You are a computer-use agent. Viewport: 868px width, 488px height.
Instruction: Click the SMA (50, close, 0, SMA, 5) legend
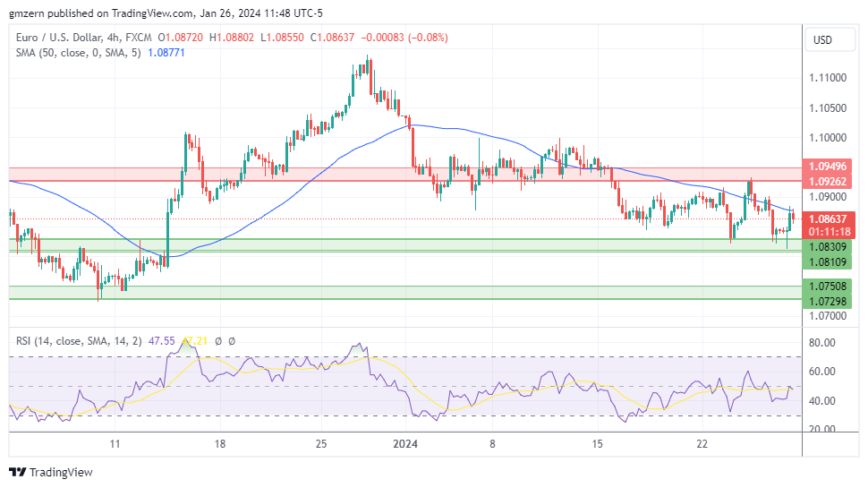click(x=79, y=53)
